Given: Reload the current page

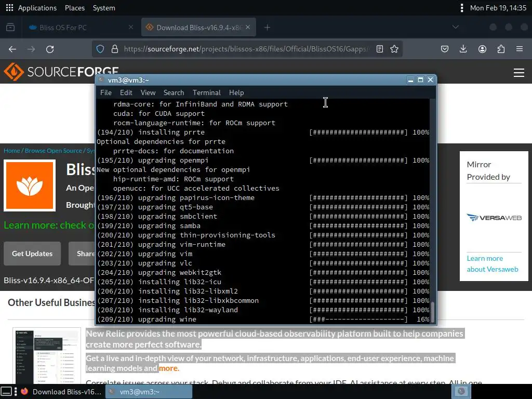Looking at the screenshot, I should (50, 49).
